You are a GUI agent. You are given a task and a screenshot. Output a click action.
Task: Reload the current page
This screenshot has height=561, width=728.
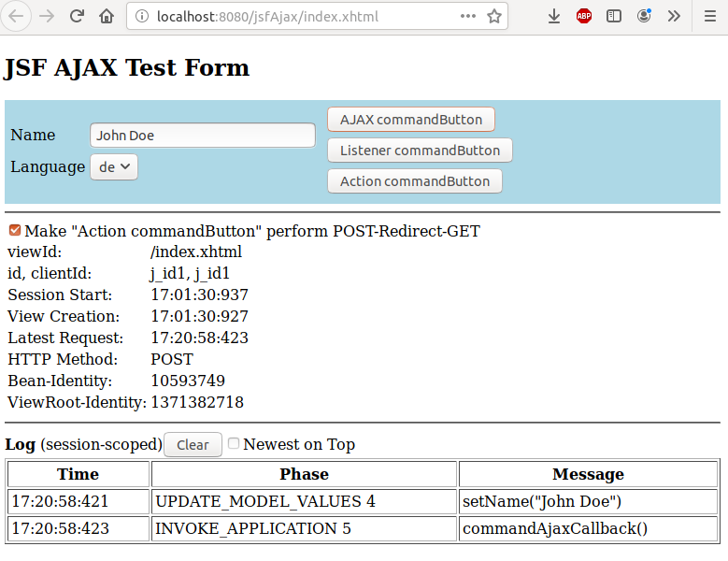point(77,16)
